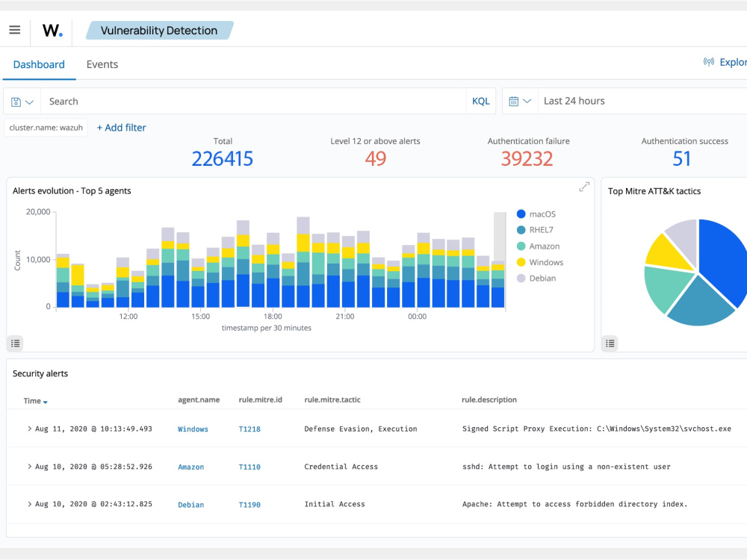Viewport: 747px width, 560px height.
Task: Open the saved queries disk icon
Action: (16, 102)
